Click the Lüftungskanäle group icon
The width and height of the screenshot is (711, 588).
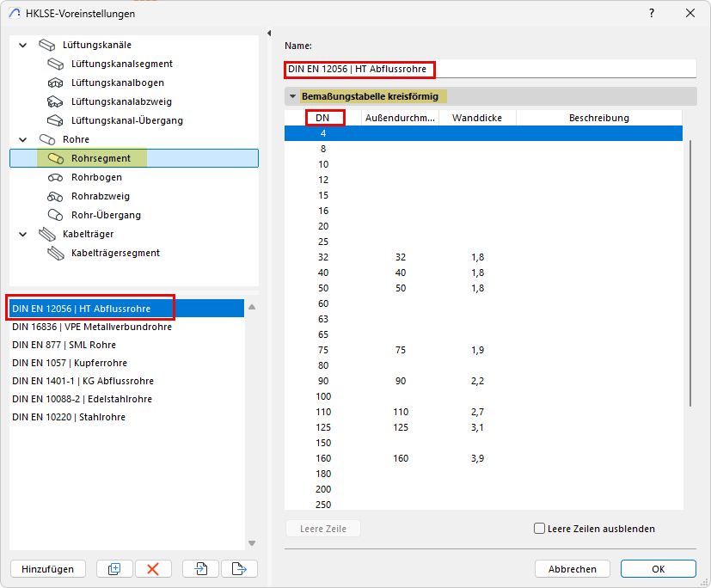pos(46,45)
